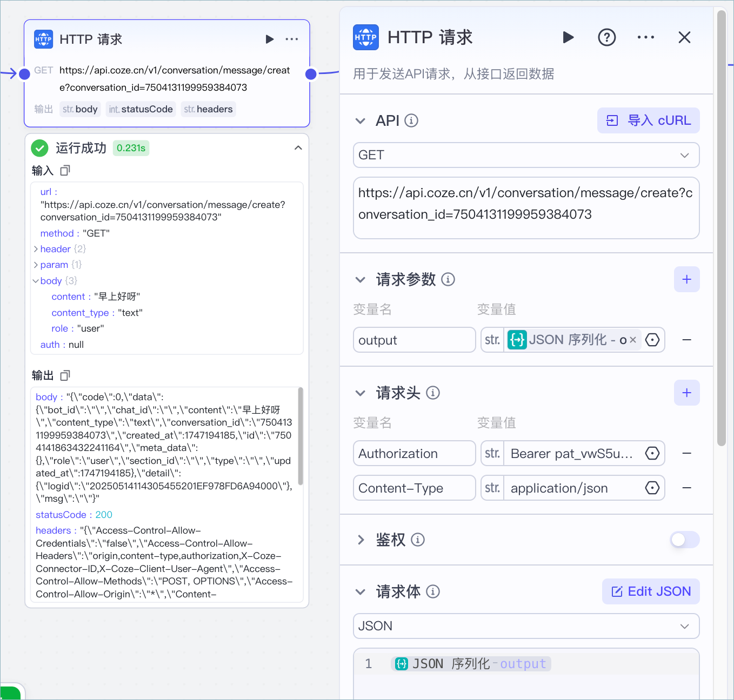Click the copy icon next to 输出
Image resolution: width=734 pixels, height=700 pixels.
coord(65,375)
